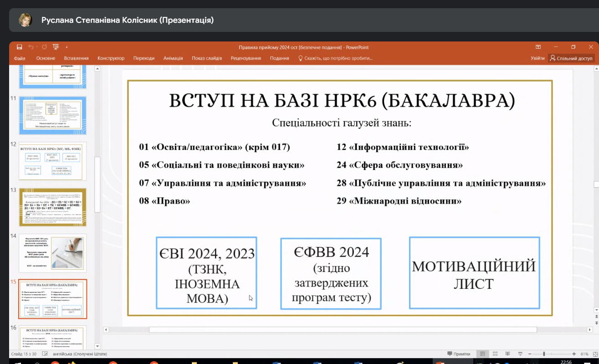Select slide 16 thumbnail

coord(52,338)
